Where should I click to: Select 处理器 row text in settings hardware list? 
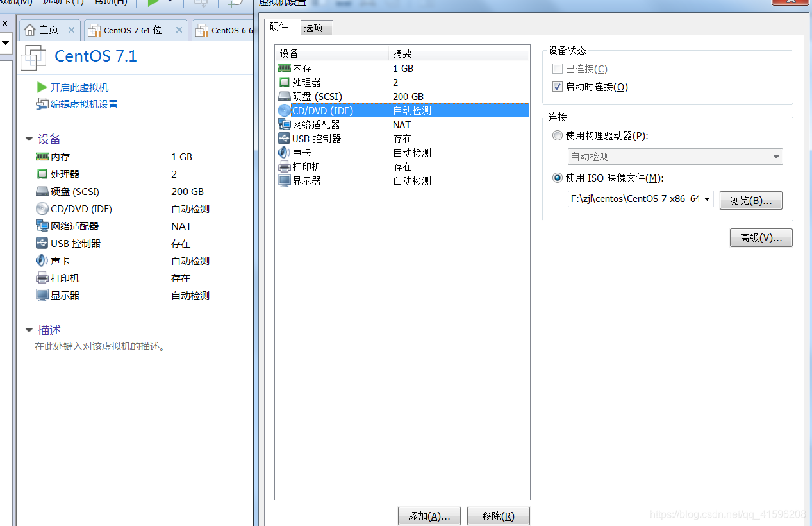306,82
